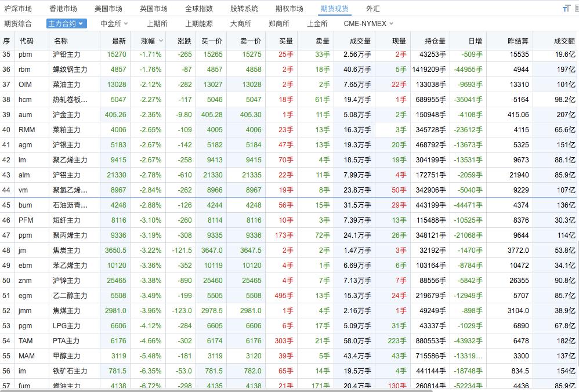Image resolution: width=579 pixels, height=392 pixels.
Task: Open the 香港市场 tab
Action: 63,9
